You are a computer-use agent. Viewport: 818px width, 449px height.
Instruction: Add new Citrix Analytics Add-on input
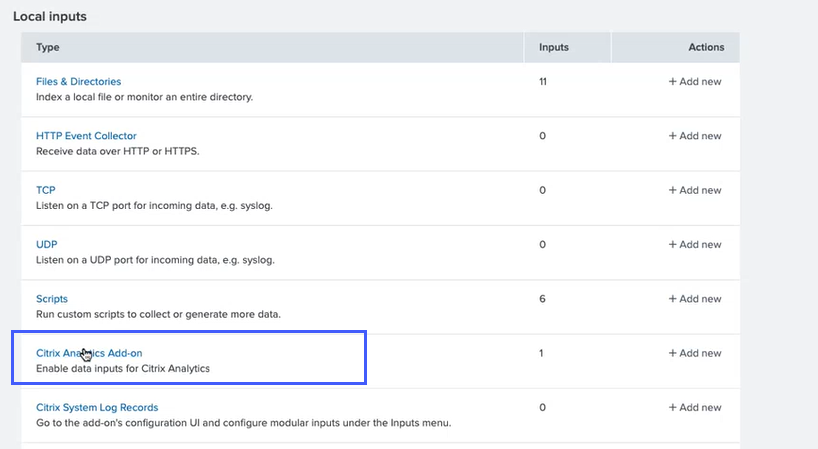click(x=695, y=353)
